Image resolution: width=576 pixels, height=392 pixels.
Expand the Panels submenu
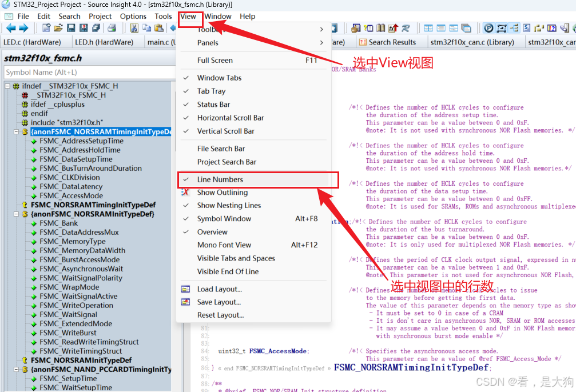[x=254, y=43]
